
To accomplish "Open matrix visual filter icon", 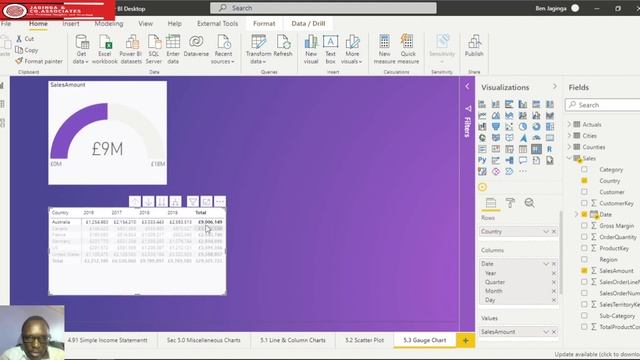I will [x=193, y=202].
